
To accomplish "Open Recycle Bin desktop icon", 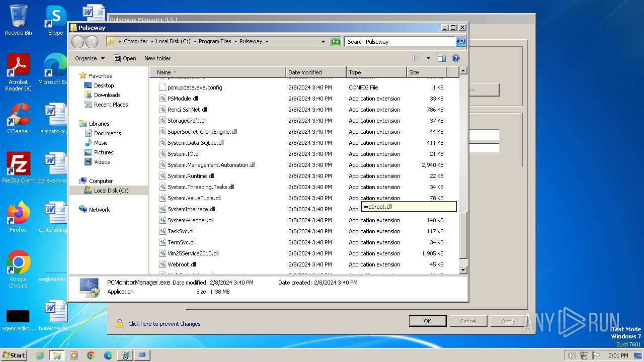I will [18, 20].
